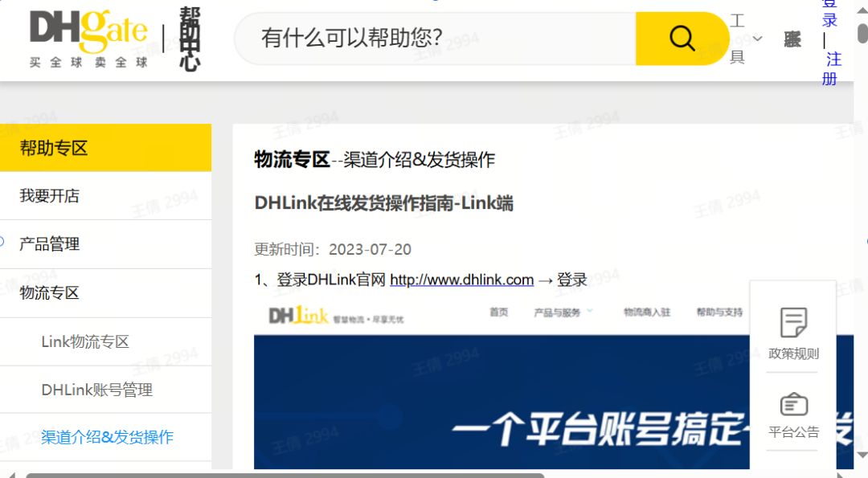
Task: Open 渠道介绍&发货操作 in the sidebar
Action: [x=106, y=436]
